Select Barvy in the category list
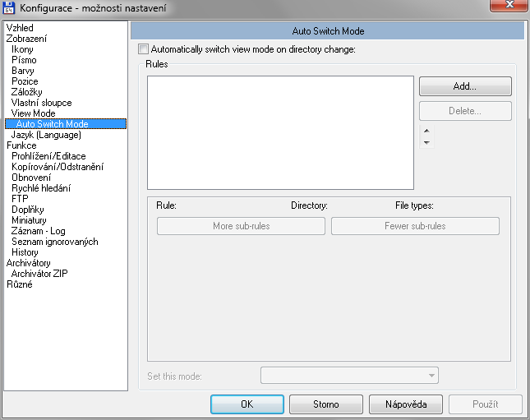 [x=24, y=71]
